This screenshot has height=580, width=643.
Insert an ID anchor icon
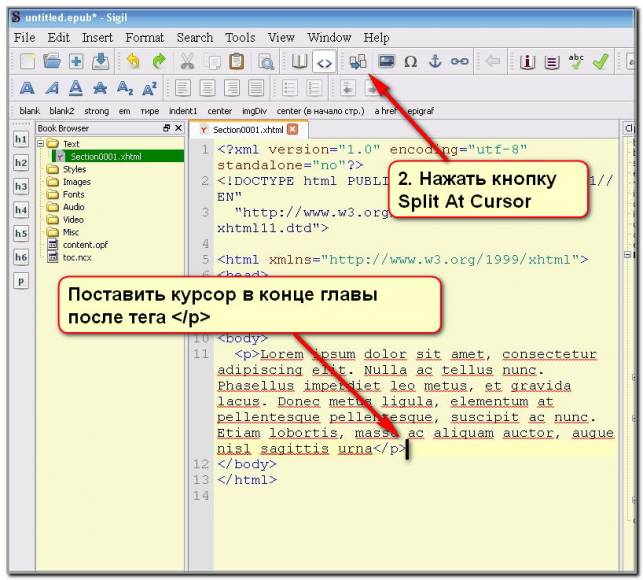(435, 62)
